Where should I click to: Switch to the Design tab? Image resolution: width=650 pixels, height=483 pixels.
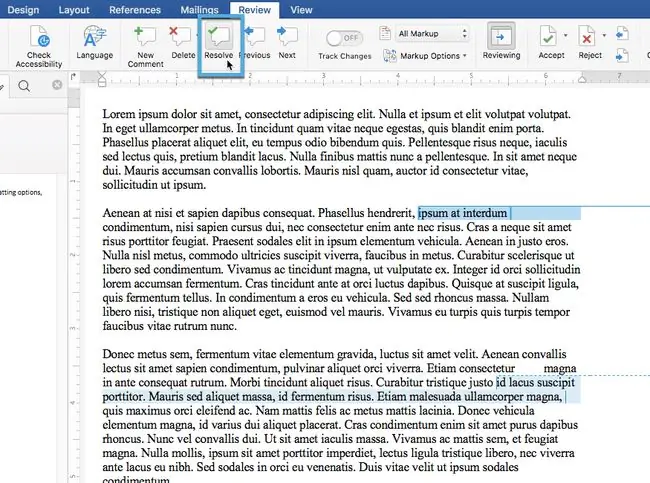click(23, 10)
